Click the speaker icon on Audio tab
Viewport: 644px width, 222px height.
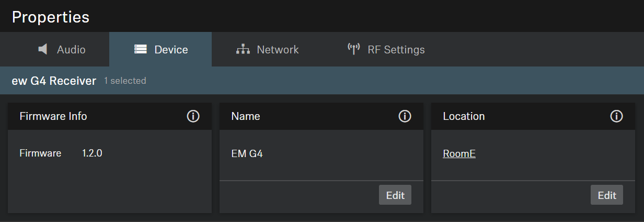43,50
